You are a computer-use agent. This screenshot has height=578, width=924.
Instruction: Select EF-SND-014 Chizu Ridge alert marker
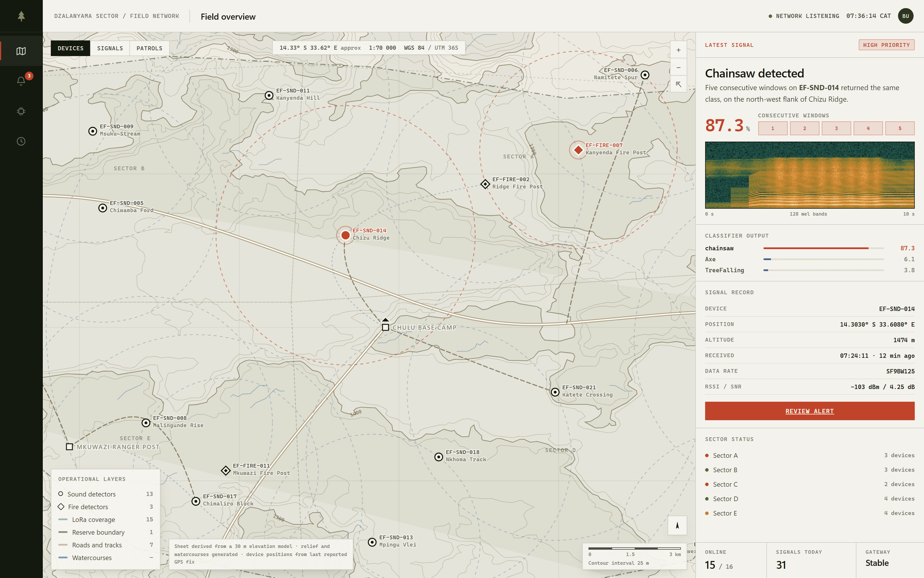pyautogui.click(x=346, y=235)
